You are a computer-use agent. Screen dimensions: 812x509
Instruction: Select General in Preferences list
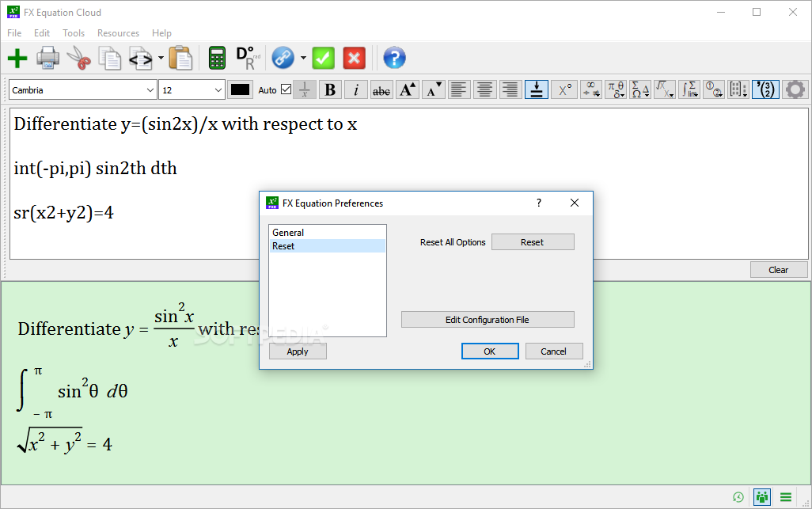pyautogui.click(x=328, y=233)
